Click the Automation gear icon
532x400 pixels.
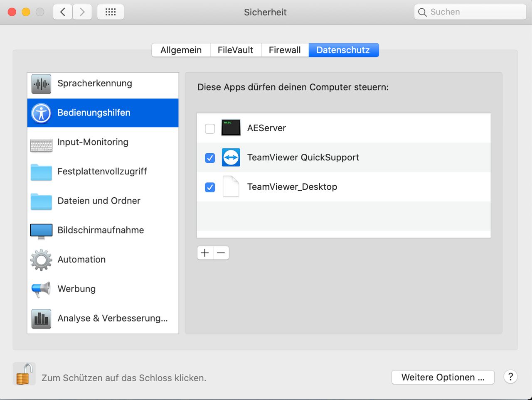[41, 260]
